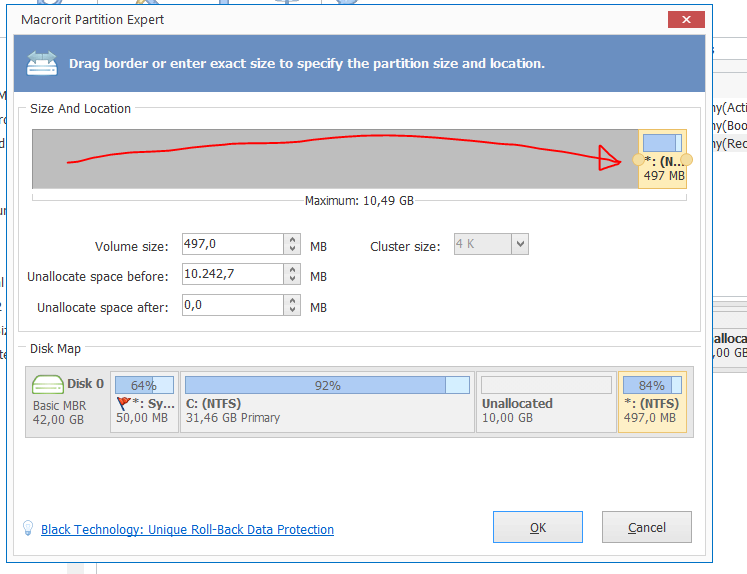Open Black Technology Roll-Back Data Protection link

tap(187, 530)
